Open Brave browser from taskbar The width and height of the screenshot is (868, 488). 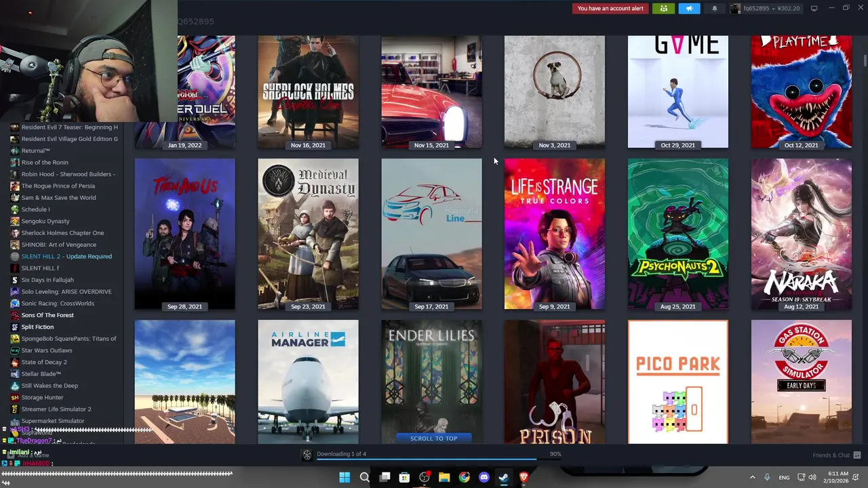524,477
